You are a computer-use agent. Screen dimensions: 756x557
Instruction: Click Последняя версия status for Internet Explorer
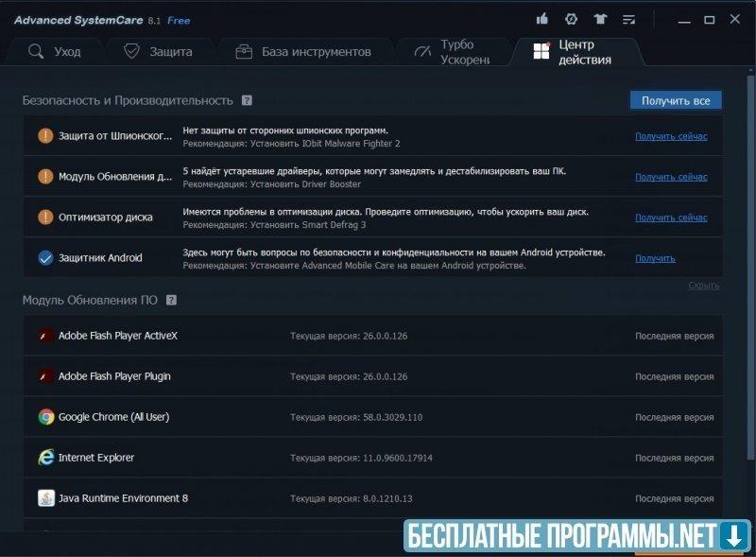click(674, 458)
